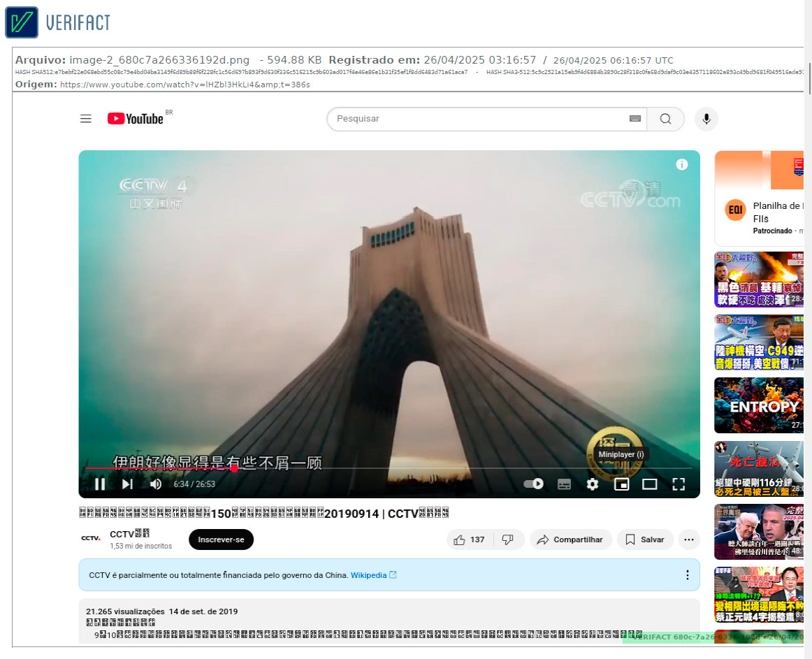The image size is (812, 659).
Task: Open the C949 airplane recommended video thumbnail
Action: click(759, 342)
